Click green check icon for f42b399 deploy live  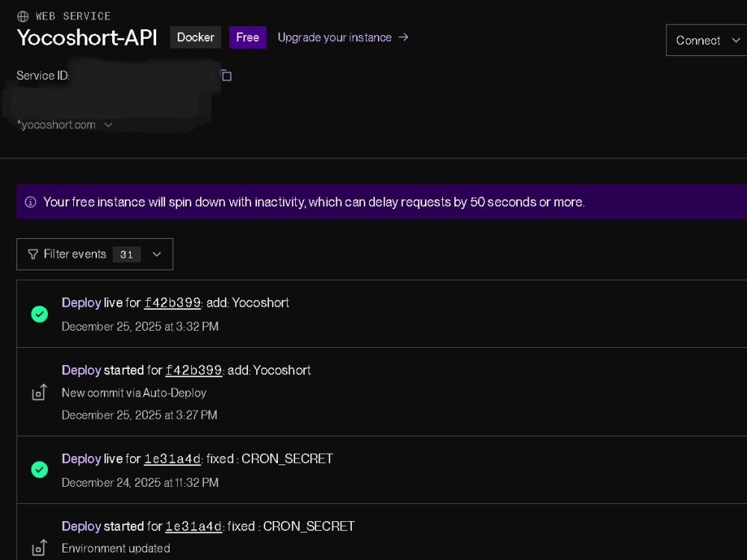(40, 314)
